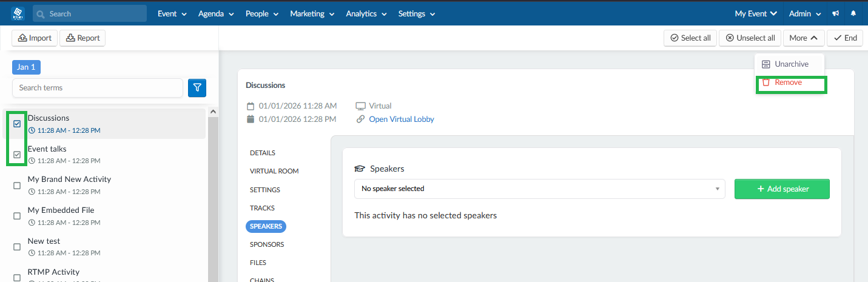Check the RTMP Activity checkbox
The width and height of the screenshot is (868, 282).
pos(17,278)
